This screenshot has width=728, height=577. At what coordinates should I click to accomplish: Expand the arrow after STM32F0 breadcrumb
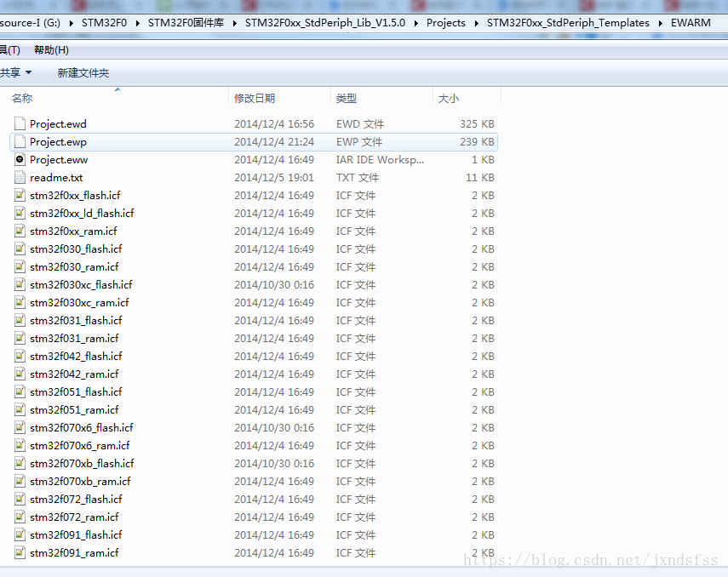pyautogui.click(x=137, y=23)
